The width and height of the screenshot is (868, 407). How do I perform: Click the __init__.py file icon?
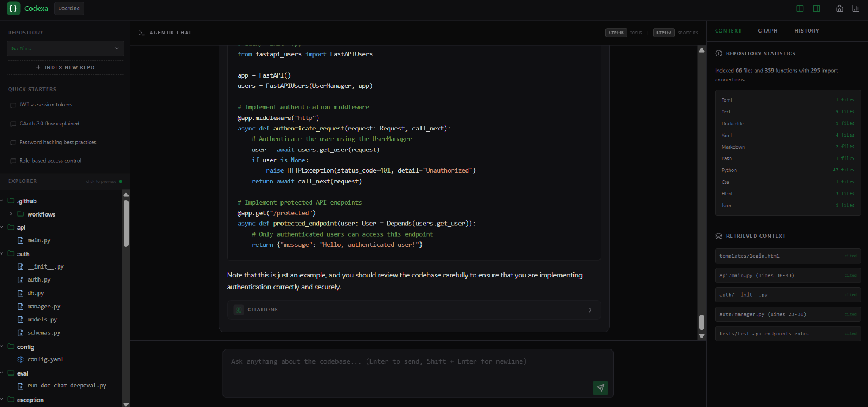point(21,266)
